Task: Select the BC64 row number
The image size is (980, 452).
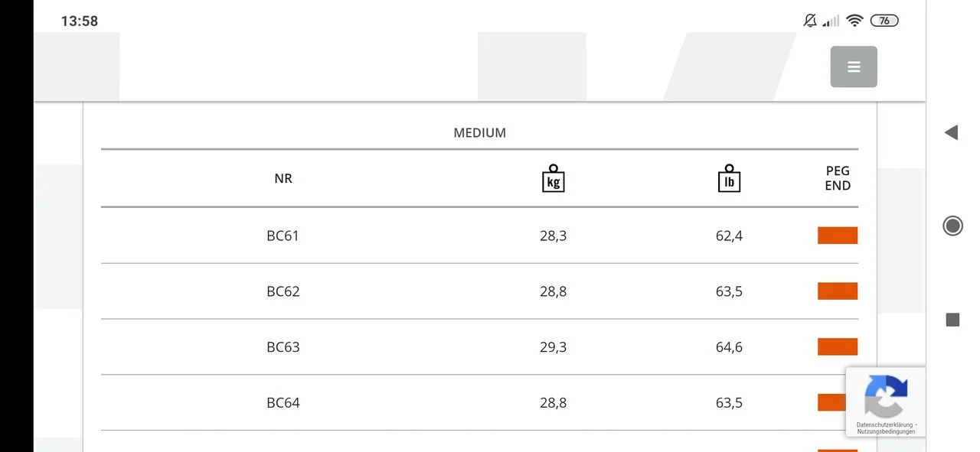Action: tap(283, 402)
